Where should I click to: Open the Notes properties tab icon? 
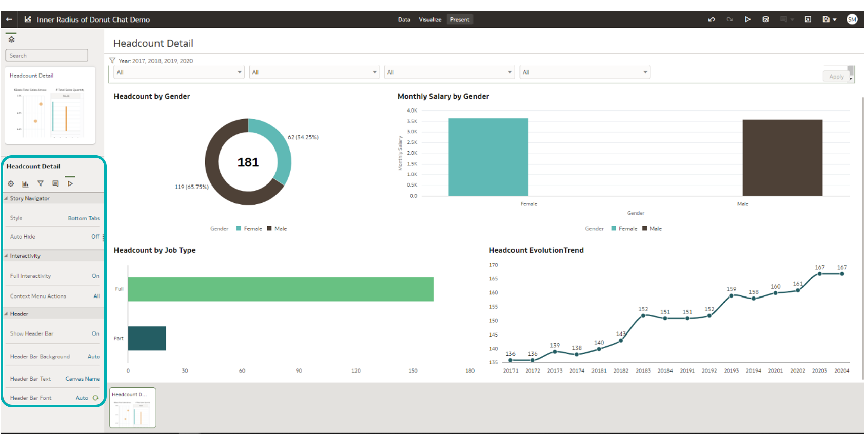tap(55, 183)
